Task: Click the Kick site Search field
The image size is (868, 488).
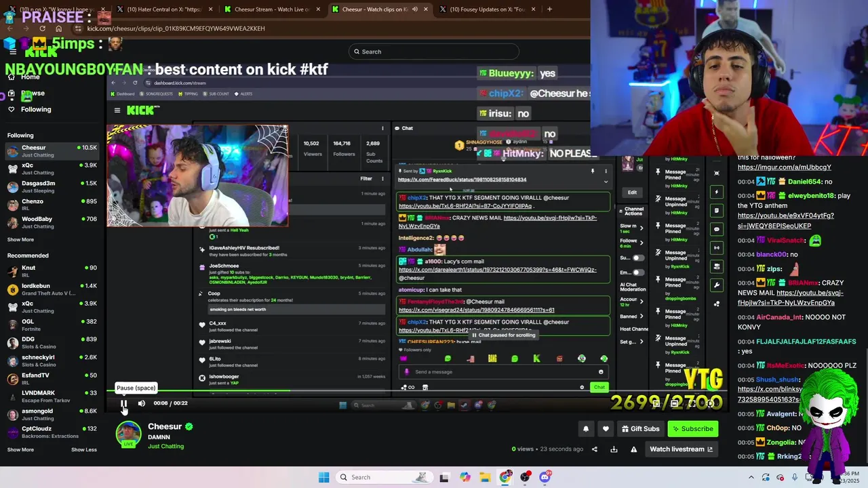Action: point(434,52)
